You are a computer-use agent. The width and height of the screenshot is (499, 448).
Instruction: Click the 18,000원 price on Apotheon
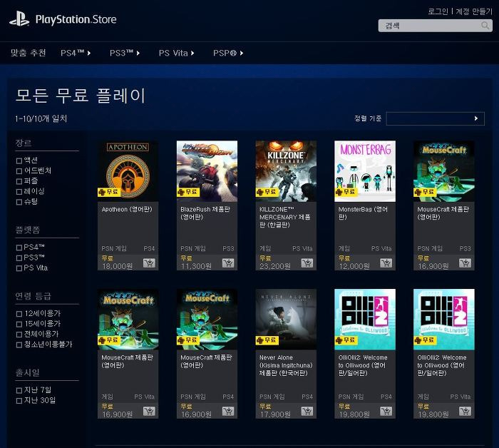[x=118, y=266]
